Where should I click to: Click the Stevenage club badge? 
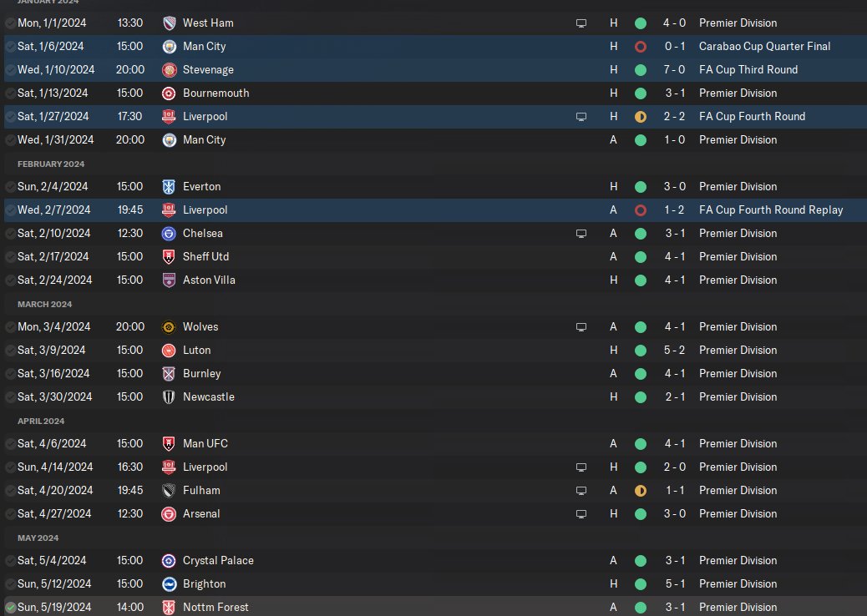pyautogui.click(x=169, y=70)
